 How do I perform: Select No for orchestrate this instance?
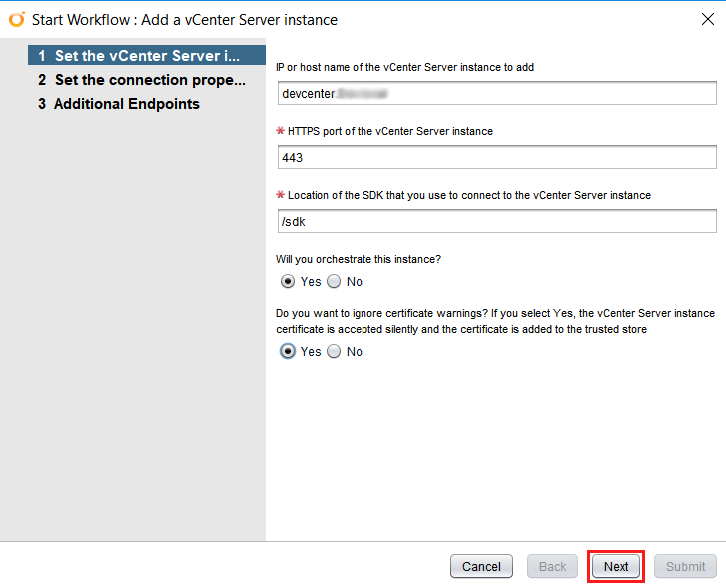(x=334, y=282)
